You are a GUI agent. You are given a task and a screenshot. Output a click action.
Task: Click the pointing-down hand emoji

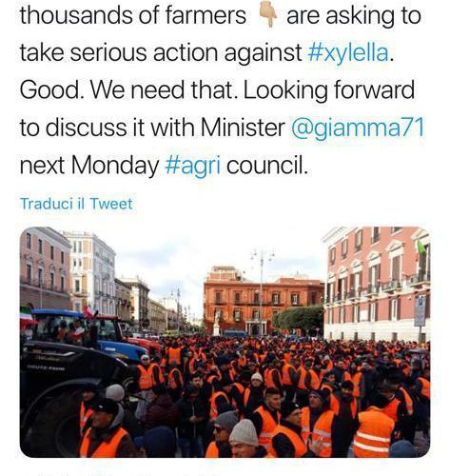click(268, 16)
